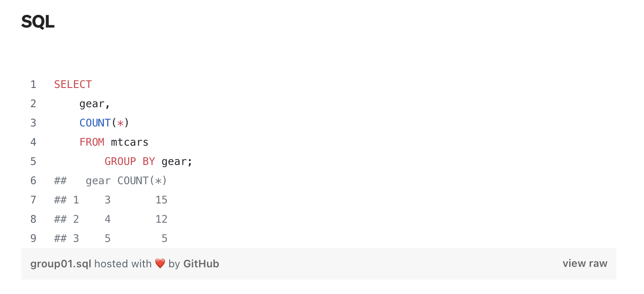
Task: Click the blue COUNT function in line 3
Action: point(95,123)
